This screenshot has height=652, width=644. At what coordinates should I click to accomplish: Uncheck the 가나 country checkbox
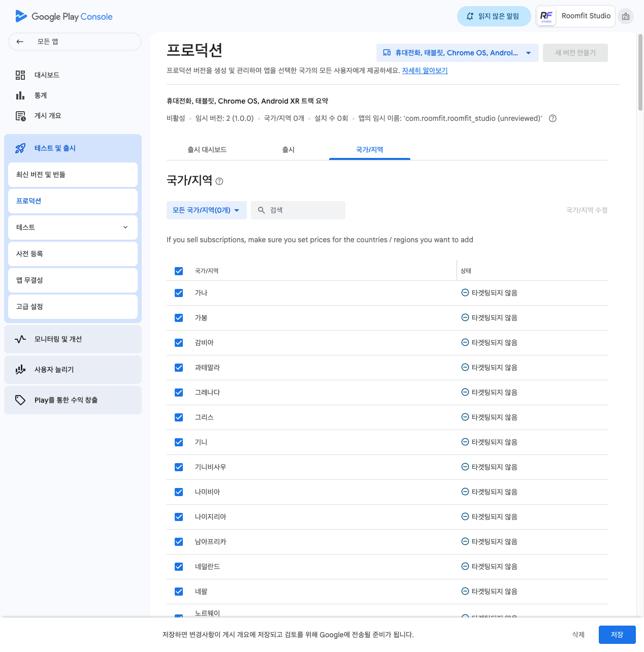pos(179,293)
